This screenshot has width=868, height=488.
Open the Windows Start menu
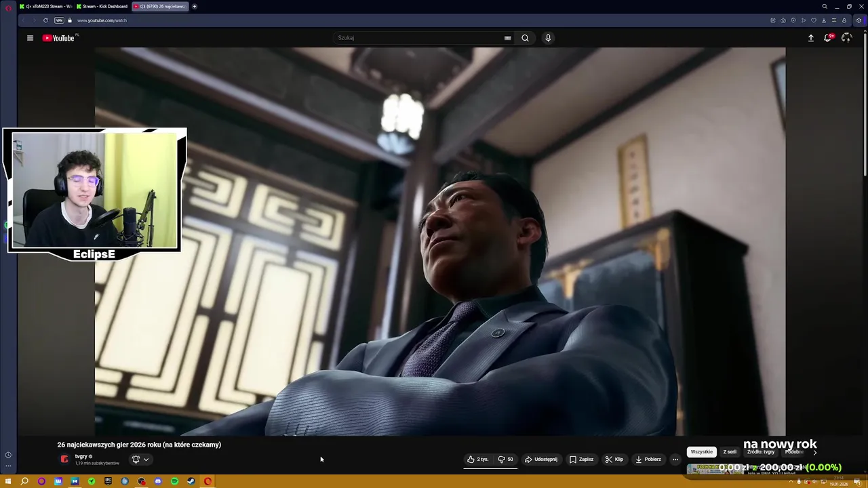(8, 481)
